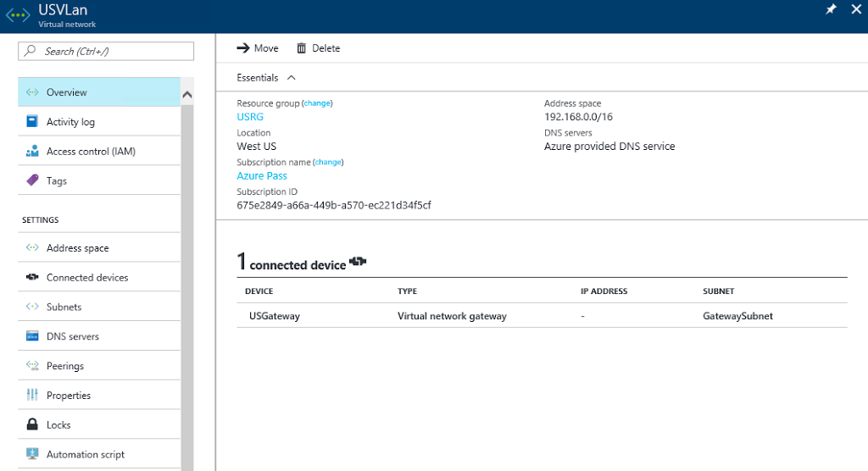Change the subscription name link

coord(328,162)
